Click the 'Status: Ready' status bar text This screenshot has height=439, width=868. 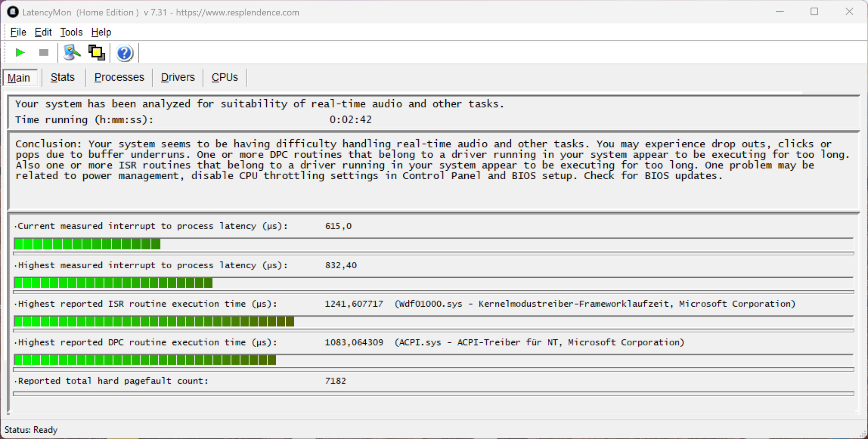[31, 430]
